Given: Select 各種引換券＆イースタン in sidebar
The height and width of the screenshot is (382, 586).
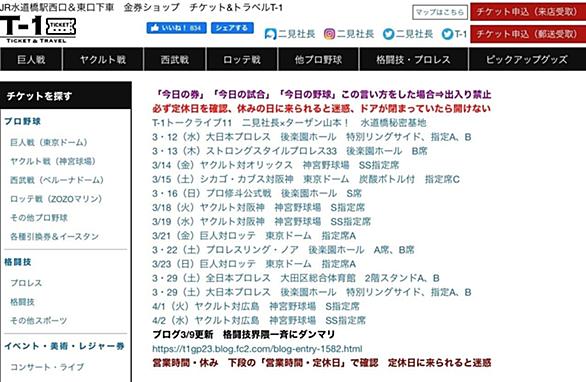Looking at the screenshot, I should (x=55, y=236).
